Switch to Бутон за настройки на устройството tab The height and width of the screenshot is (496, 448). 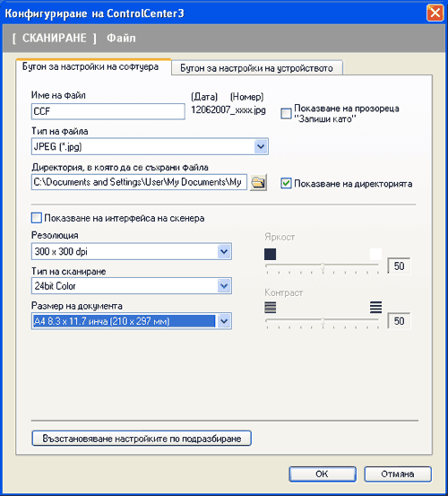tap(257, 68)
